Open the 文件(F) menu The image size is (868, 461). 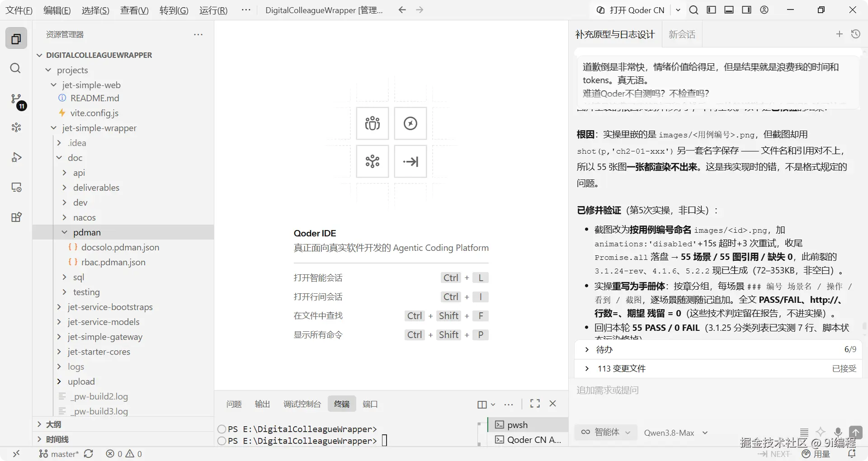pyautogui.click(x=19, y=10)
